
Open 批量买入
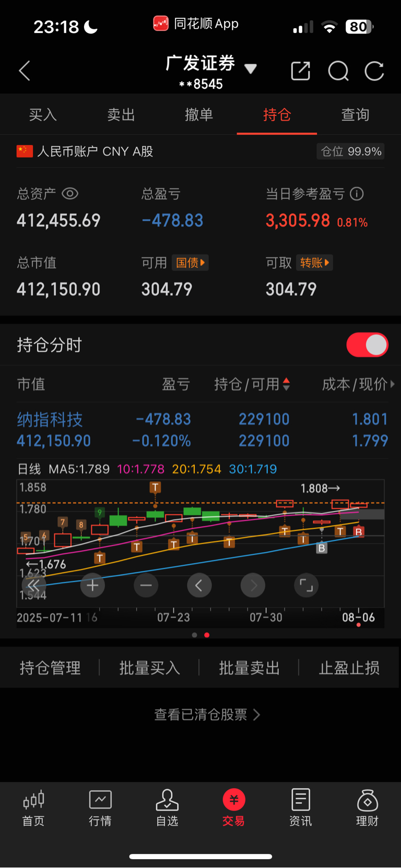click(150, 668)
